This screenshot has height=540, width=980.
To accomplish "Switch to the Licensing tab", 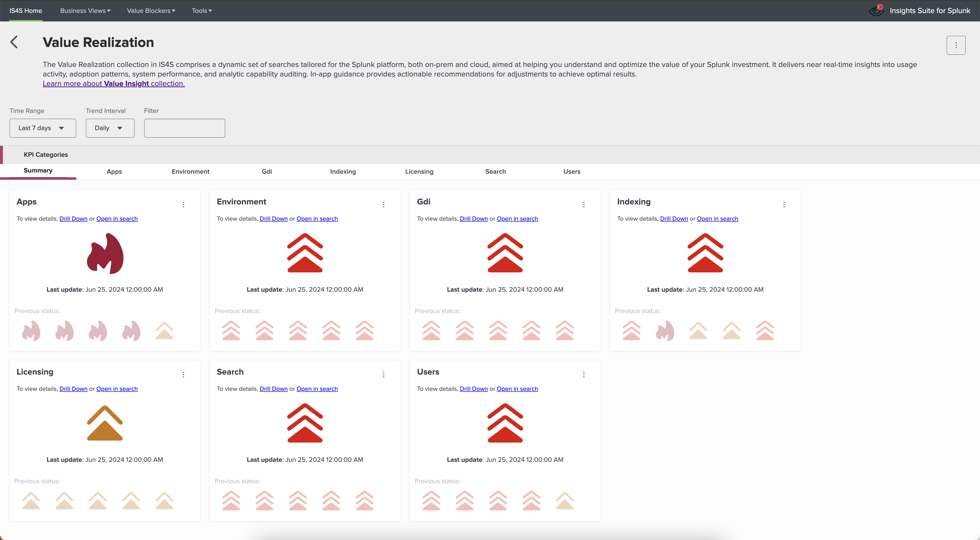I will (419, 172).
